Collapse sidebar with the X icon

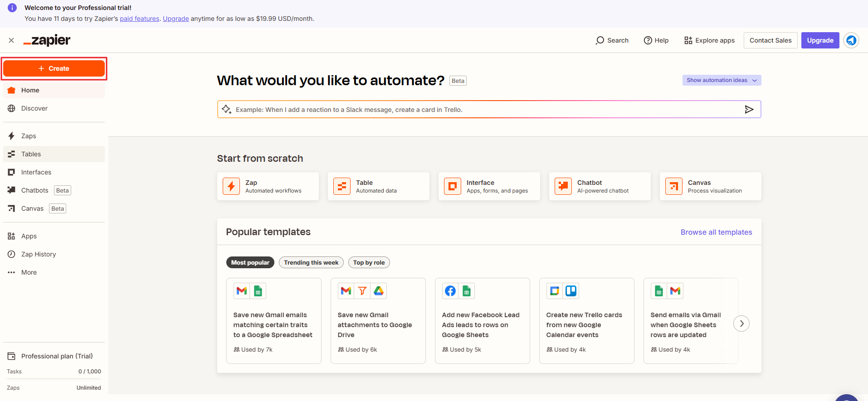(11, 40)
